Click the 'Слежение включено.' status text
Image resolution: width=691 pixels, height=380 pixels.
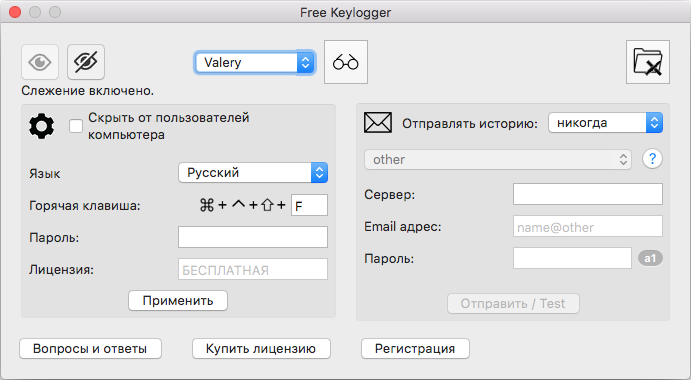tap(88, 91)
